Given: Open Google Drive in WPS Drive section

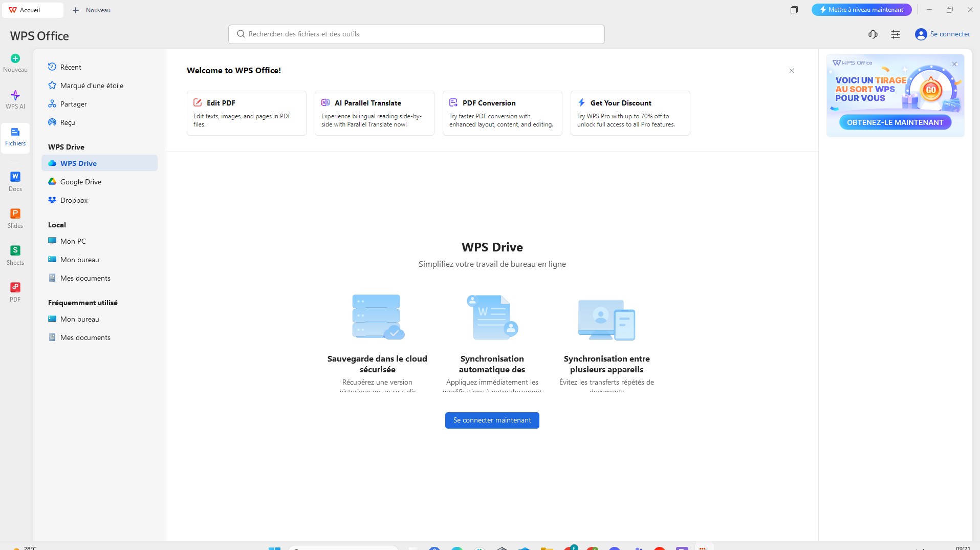Looking at the screenshot, I should click(80, 181).
